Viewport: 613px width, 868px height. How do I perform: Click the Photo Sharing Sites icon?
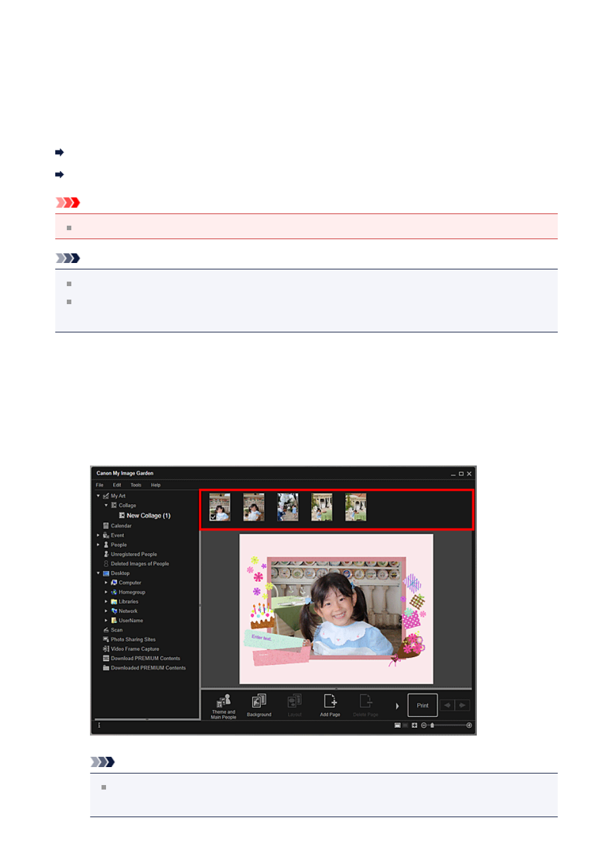click(x=106, y=639)
